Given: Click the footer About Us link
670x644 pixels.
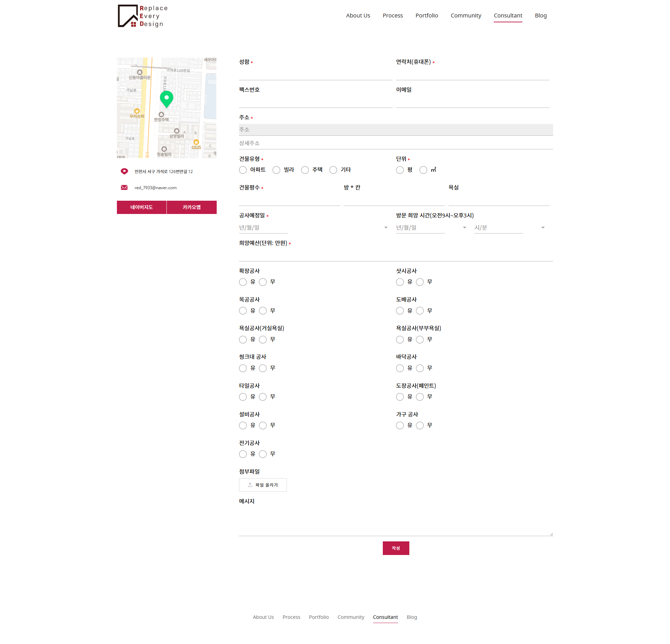Looking at the screenshot, I should point(263,617).
